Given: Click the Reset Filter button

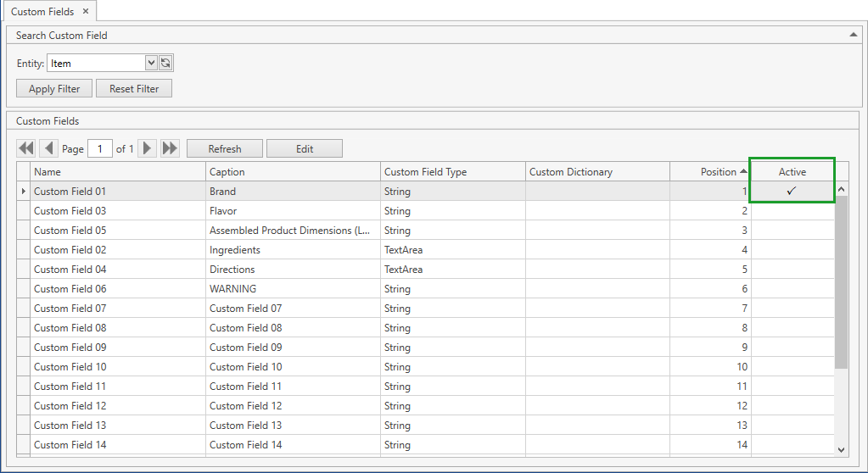Looking at the screenshot, I should coord(134,88).
